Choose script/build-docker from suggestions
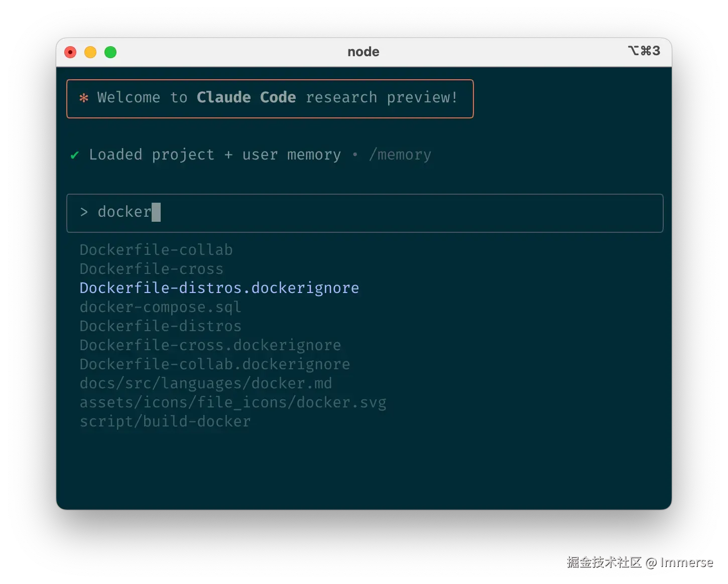Viewport: 728px width, 584px height. point(165,421)
